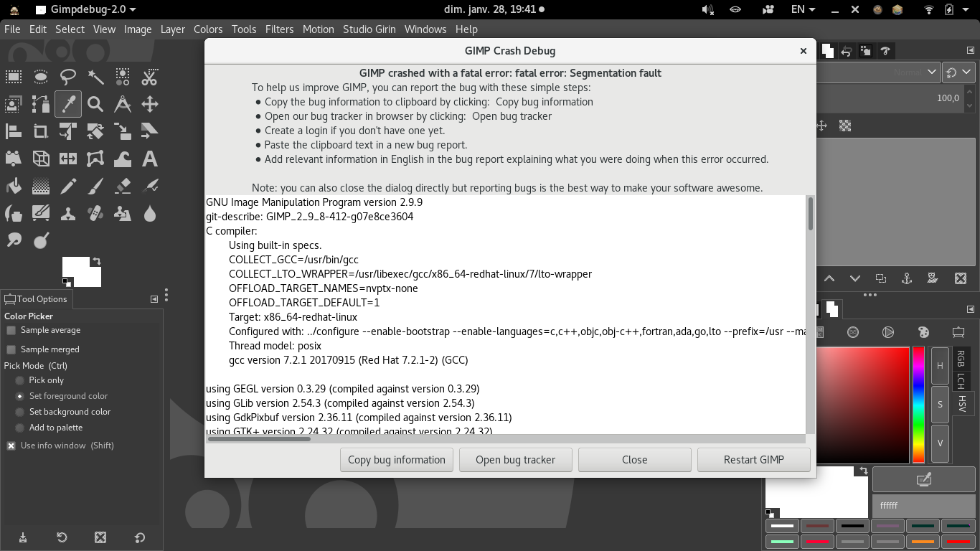Viewport: 980px width, 551px height.
Task: Select the Scissors Select tool
Action: 150,77
